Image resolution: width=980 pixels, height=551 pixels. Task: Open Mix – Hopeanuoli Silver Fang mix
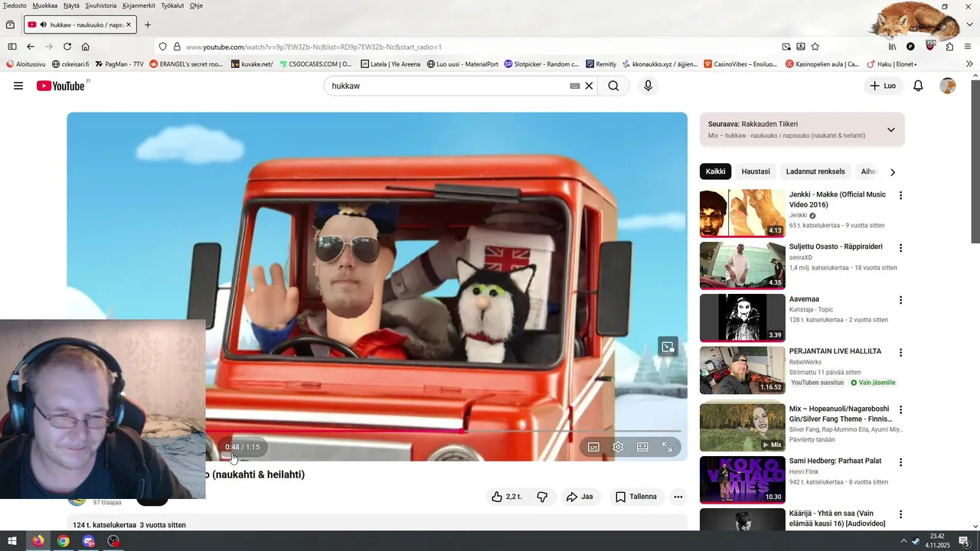click(841, 414)
